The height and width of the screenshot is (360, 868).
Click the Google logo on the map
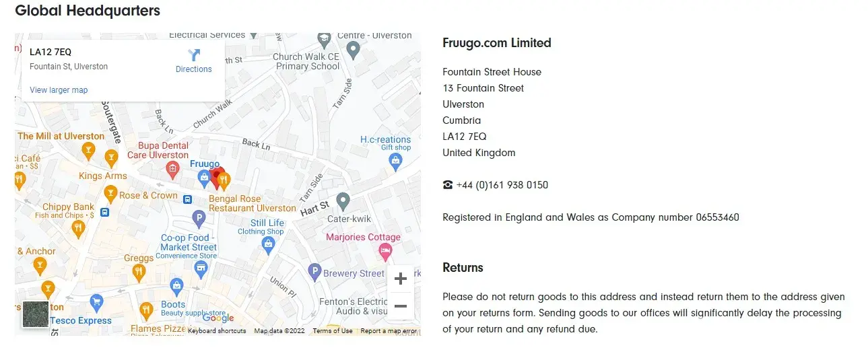(218, 318)
